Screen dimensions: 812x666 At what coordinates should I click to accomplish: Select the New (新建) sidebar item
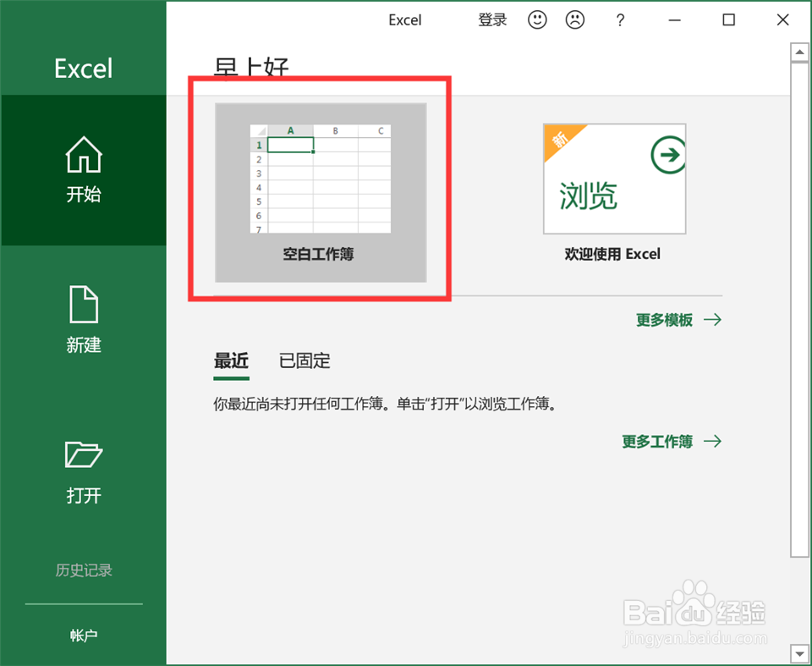pyautogui.click(x=84, y=319)
